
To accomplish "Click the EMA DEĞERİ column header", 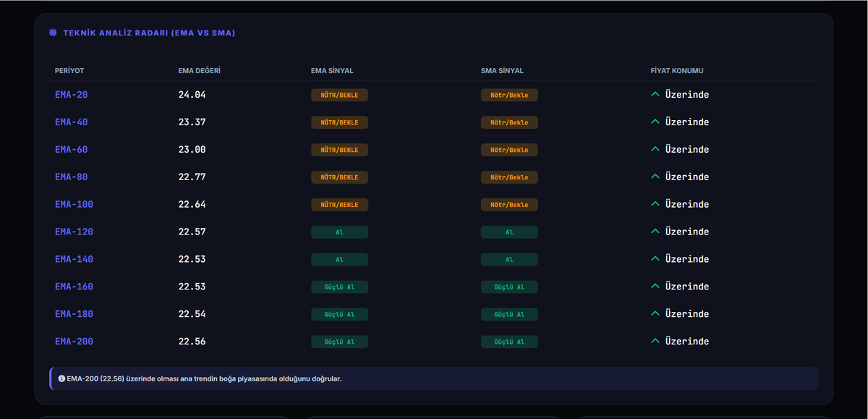I will 199,71.
